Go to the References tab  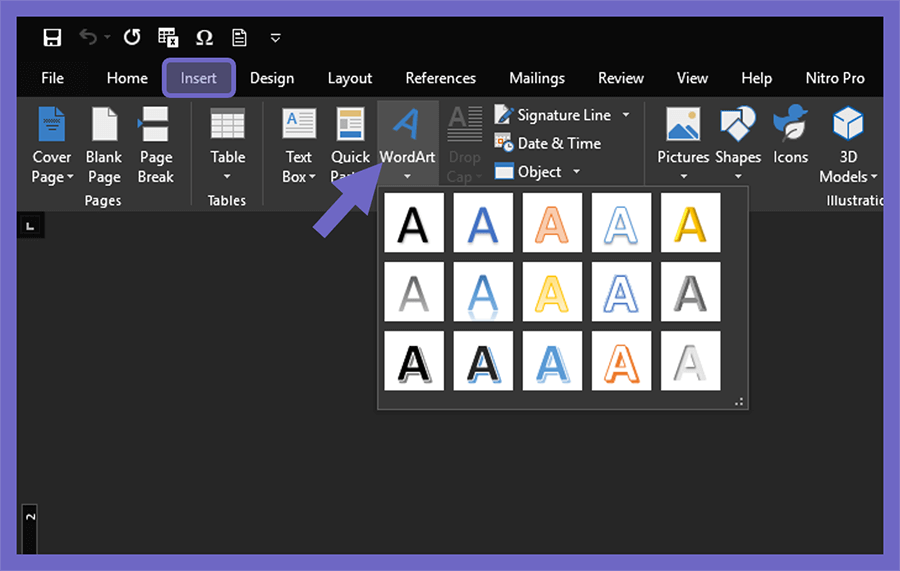[x=440, y=78]
